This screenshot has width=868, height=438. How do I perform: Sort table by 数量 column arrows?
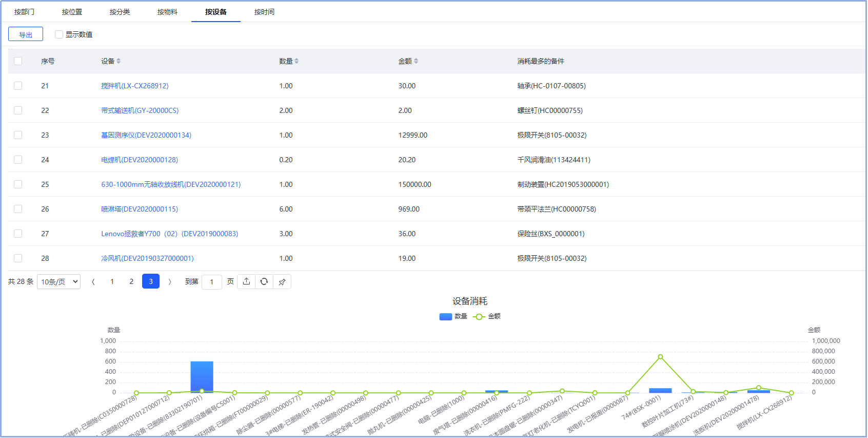pyautogui.click(x=297, y=61)
